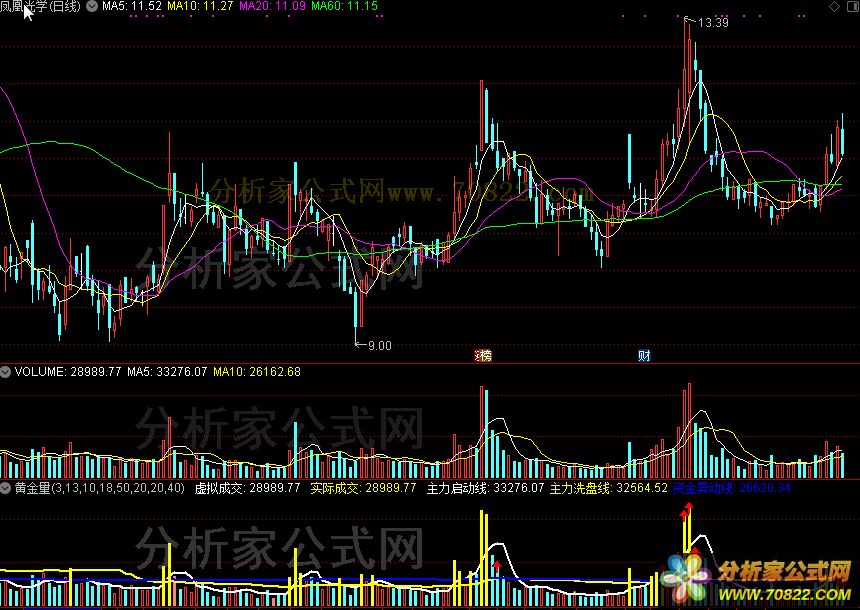Click the diamond icon at top right
This screenshot has width=860, height=610.
(x=834, y=7)
